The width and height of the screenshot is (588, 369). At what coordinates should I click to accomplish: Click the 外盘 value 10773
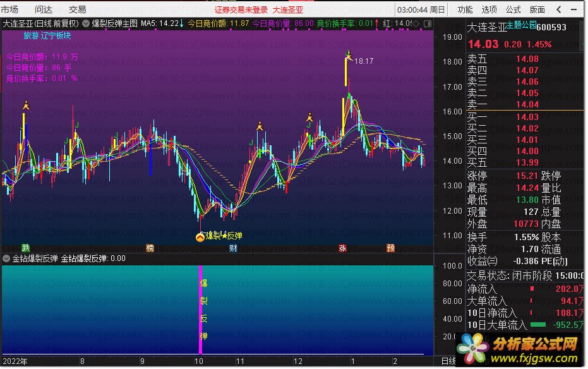pos(525,224)
